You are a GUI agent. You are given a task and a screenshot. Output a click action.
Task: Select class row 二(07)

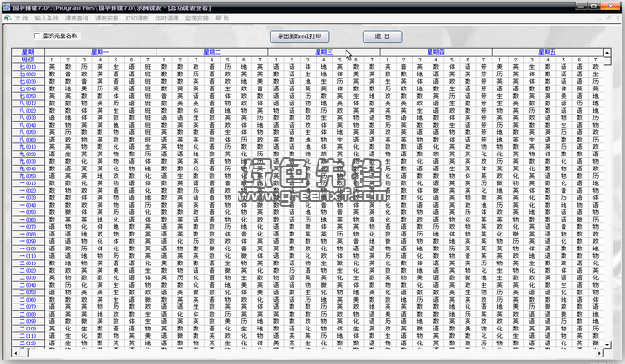click(x=28, y=306)
